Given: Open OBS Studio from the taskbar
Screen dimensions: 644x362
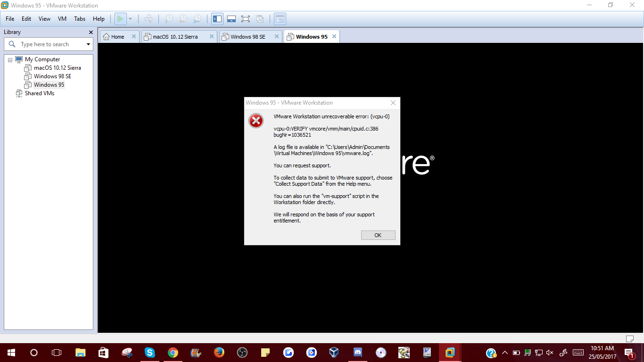Looking at the screenshot, I should (242, 353).
